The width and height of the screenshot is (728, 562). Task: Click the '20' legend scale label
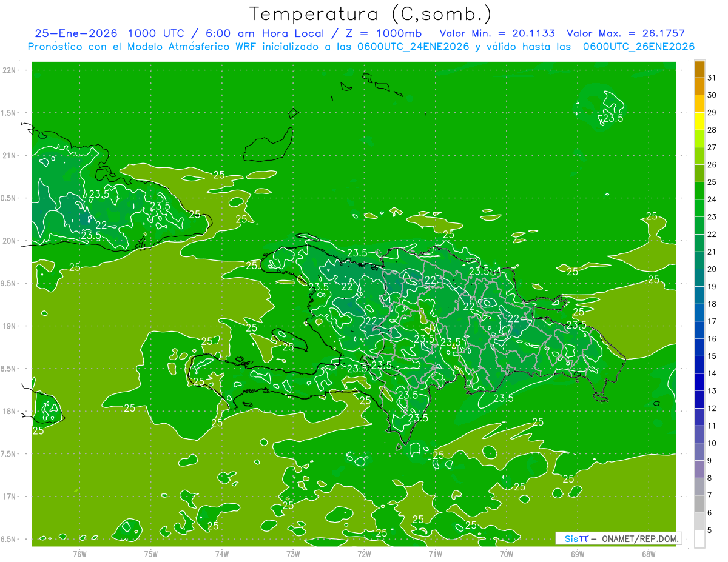coord(712,269)
